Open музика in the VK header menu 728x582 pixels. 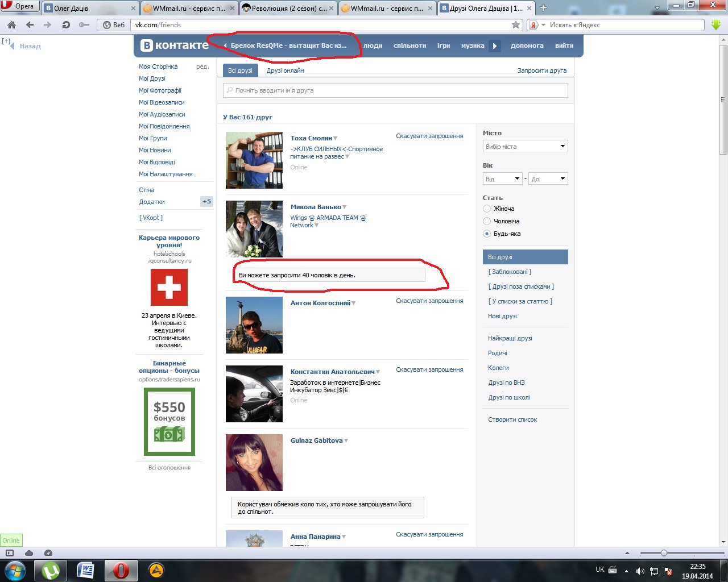(473, 46)
